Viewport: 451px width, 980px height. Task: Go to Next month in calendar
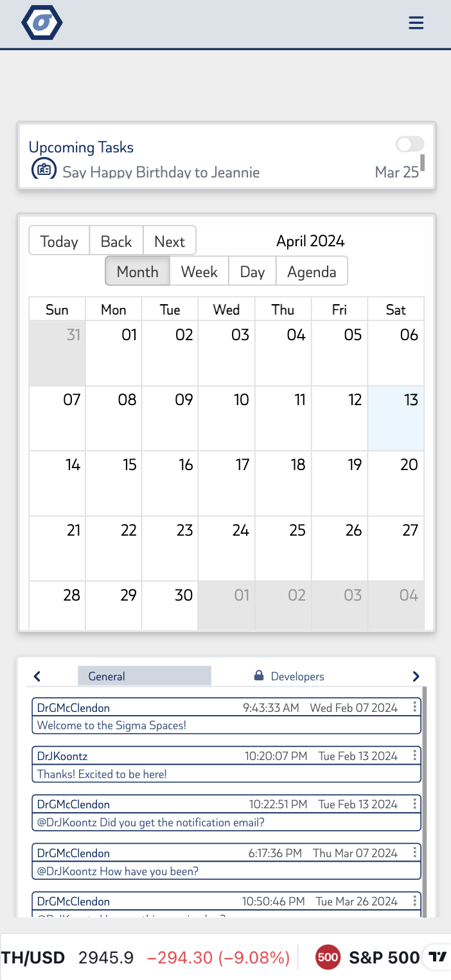pos(170,241)
